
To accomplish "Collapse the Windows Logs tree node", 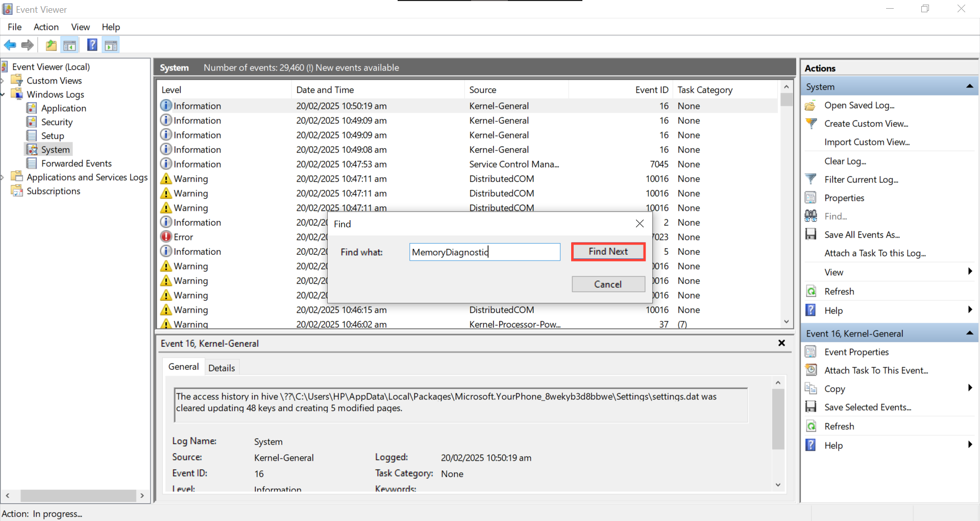I will (3, 94).
